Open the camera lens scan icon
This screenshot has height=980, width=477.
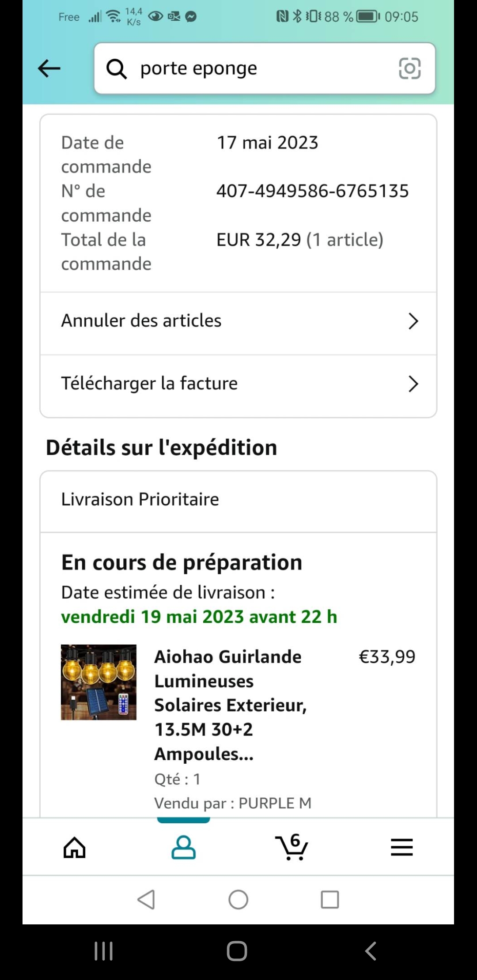[409, 68]
